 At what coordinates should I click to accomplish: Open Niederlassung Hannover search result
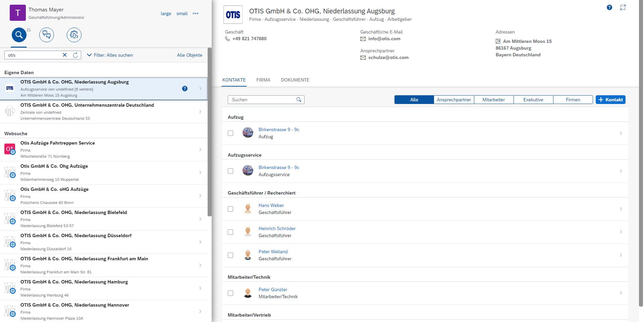104,311
